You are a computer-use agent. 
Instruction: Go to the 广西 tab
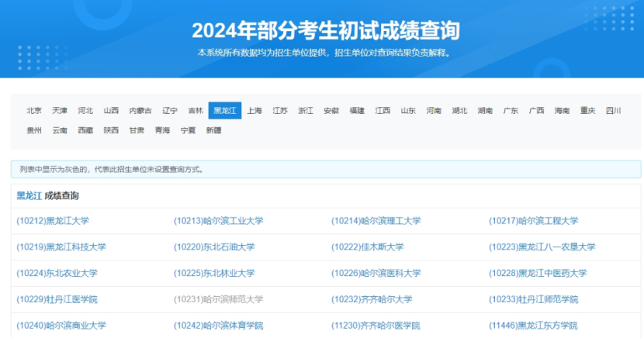coord(536,110)
